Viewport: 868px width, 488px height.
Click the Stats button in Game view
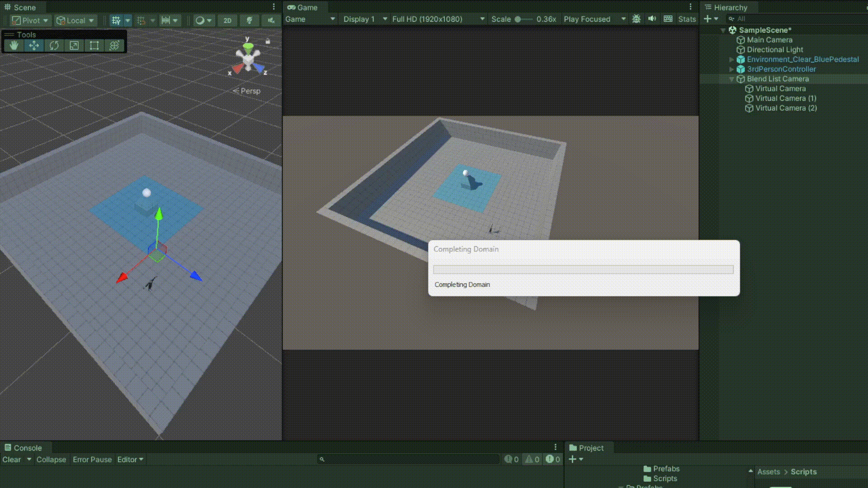pyautogui.click(x=687, y=19)
